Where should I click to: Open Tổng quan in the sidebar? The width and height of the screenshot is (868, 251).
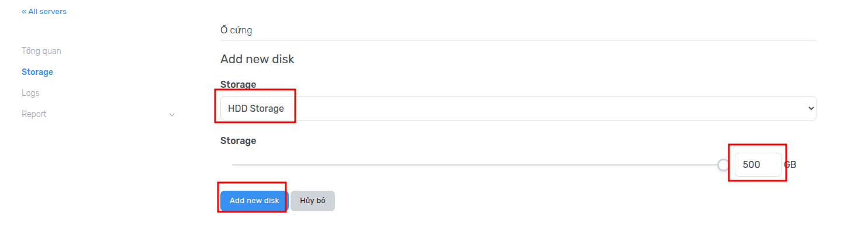(41, 51)
